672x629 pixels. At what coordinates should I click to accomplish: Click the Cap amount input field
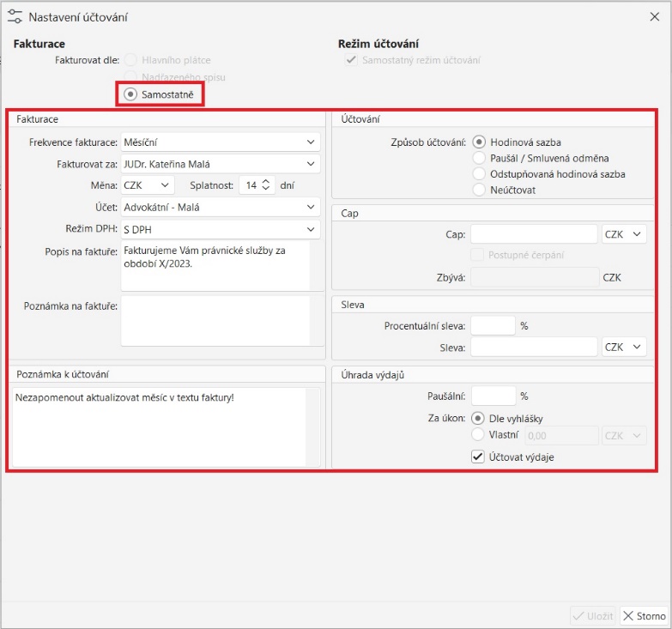tap(533, 234)
